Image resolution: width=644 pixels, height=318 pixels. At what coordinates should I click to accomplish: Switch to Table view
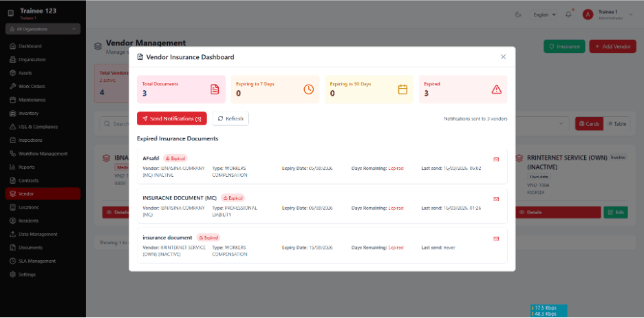tap(617, 124)
